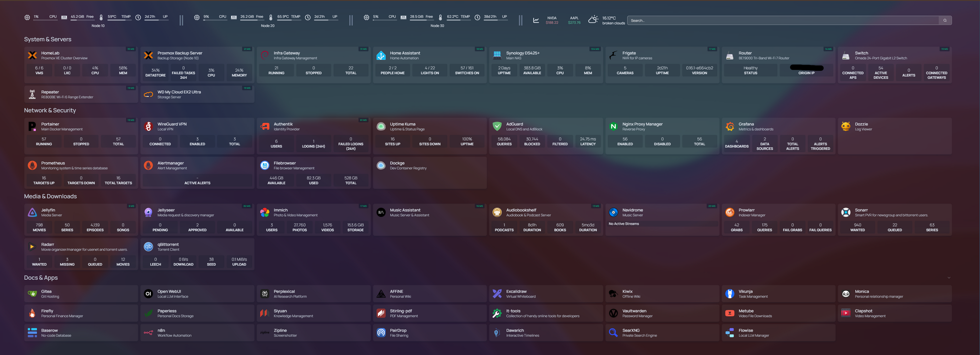Click the qBittorrent blue circle icon
Image resolution: width=980 pixels, height=355 pixels.
click(148, 247)
